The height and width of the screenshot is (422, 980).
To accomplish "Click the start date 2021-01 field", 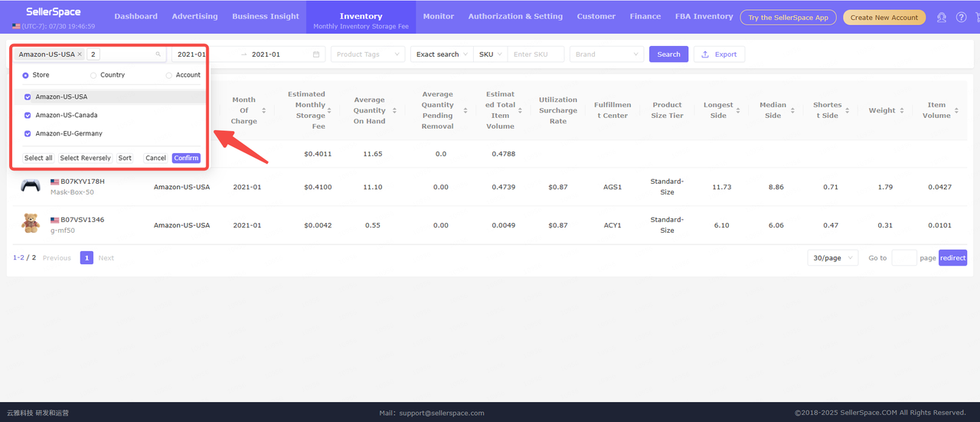I will pyautogui.click(x=192, y=54).
